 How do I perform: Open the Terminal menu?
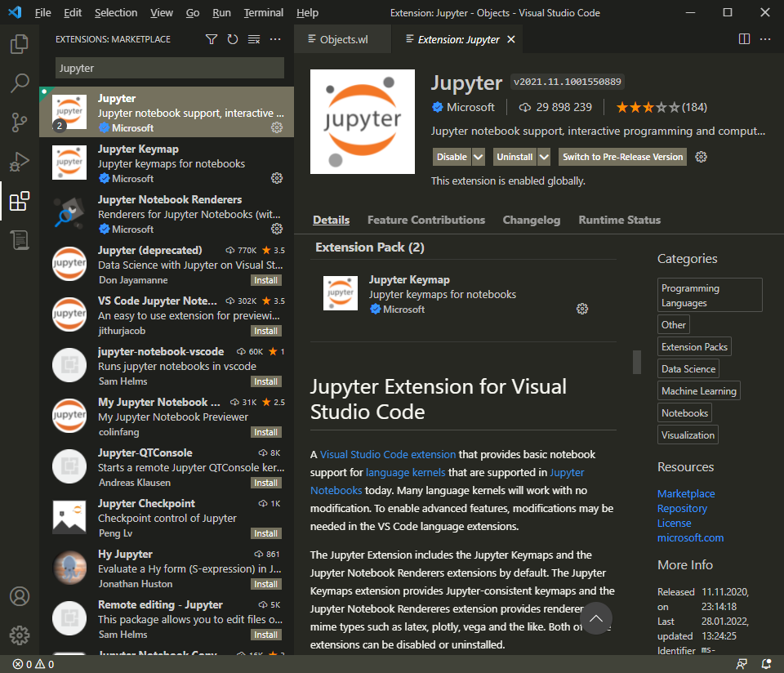(264, 12)
